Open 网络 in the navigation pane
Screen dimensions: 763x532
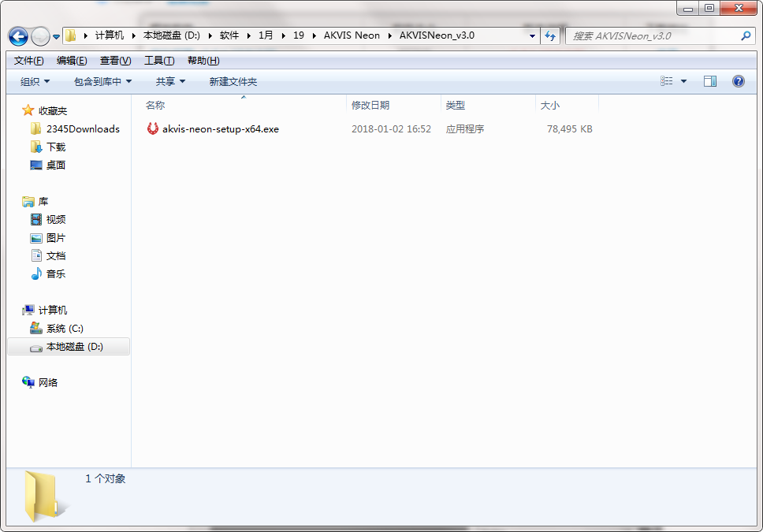pyautogui.click(x=48, y=382)
